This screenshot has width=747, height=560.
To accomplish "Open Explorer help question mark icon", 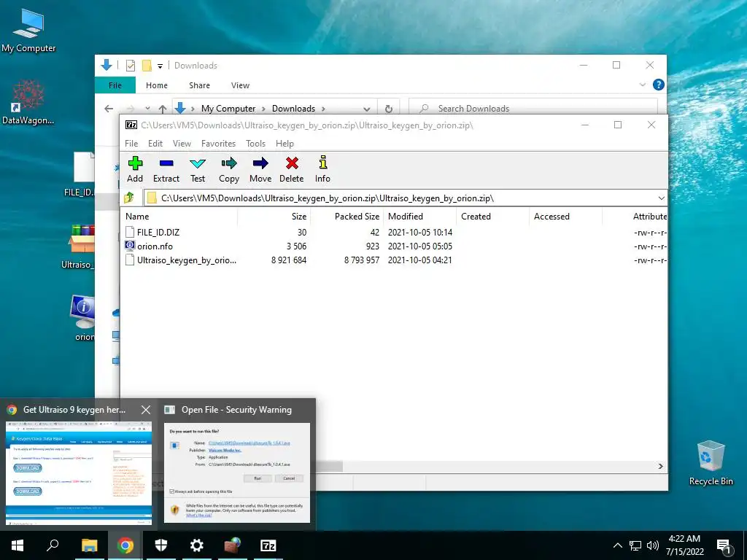I will click(x=659, y=85).
